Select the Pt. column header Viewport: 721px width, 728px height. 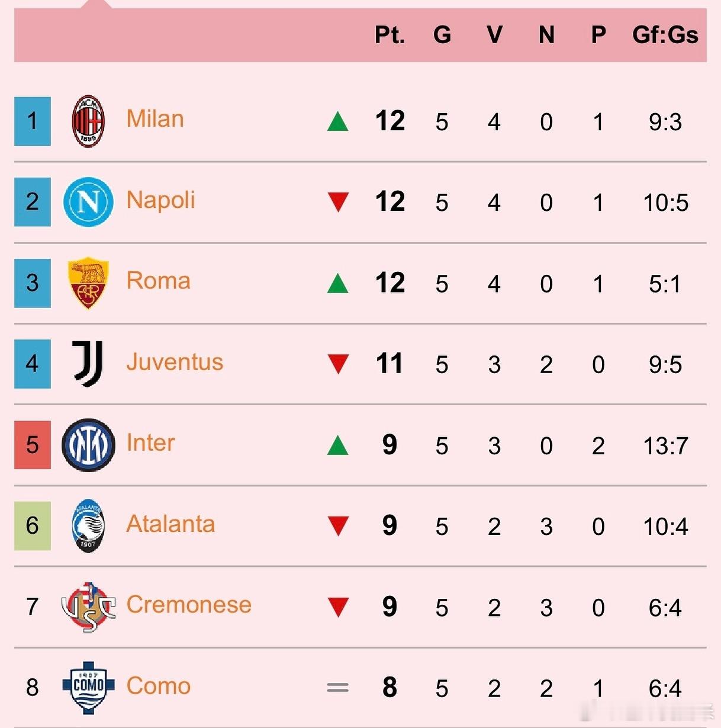tap(390, 35)
